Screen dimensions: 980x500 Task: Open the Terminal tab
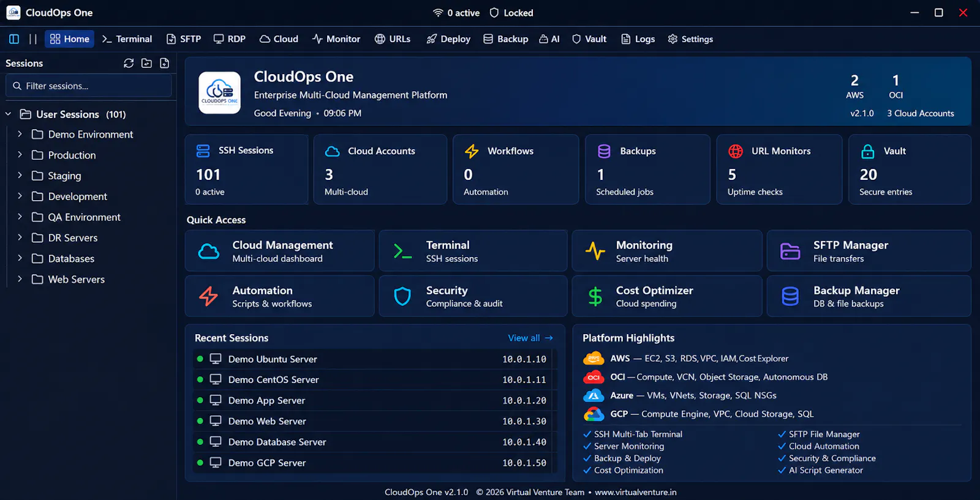(127, 39)
